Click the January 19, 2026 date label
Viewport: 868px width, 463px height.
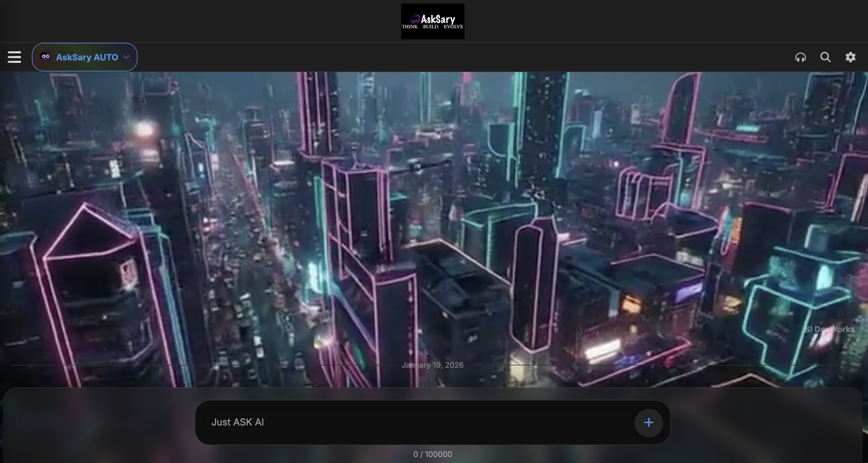(x=432, y=365)
